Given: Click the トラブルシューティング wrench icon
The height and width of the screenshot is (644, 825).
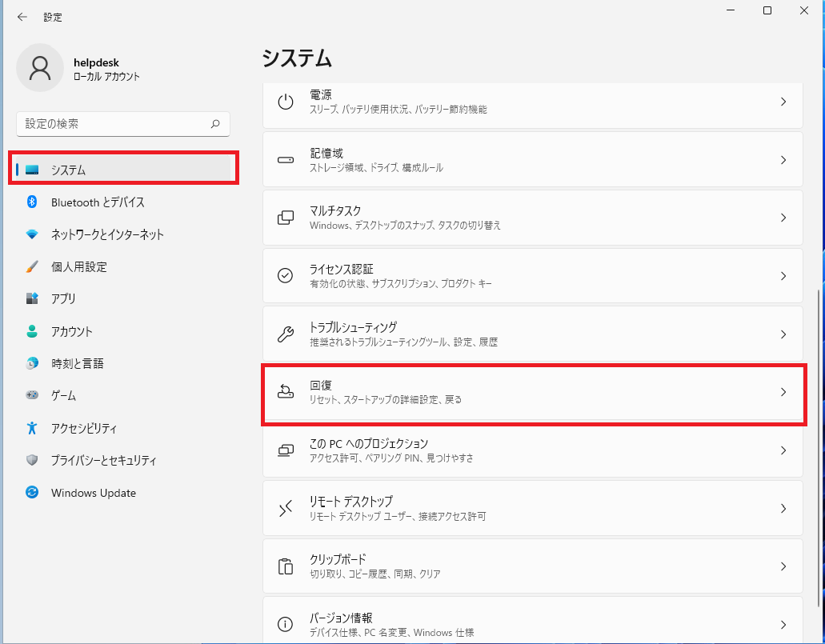Looking at the screenshot, I should click(x=285, y=334).
